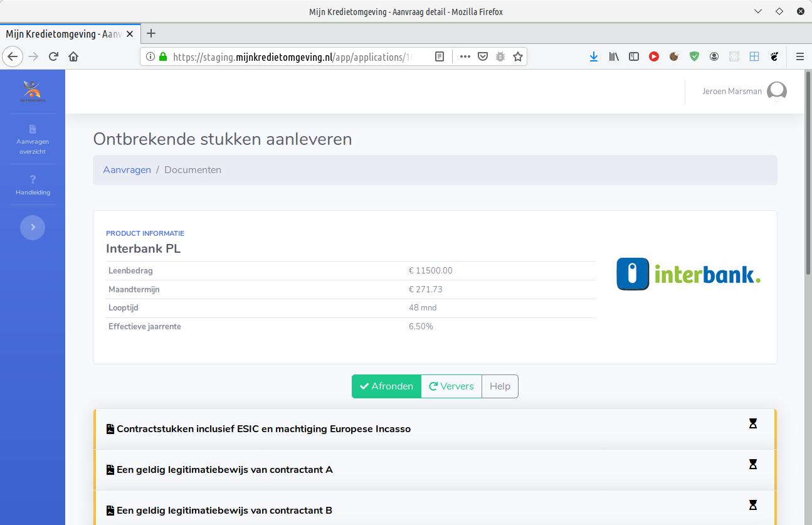
Task: Expand legitimatiebewijs van contractant B section
Action: [x=224, y=511]
